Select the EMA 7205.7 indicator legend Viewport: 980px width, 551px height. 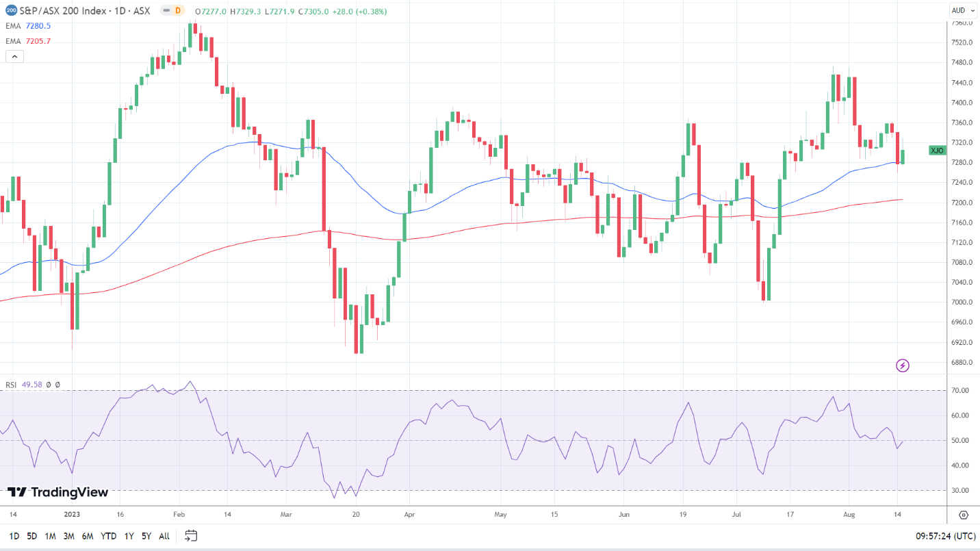(28, 41)
